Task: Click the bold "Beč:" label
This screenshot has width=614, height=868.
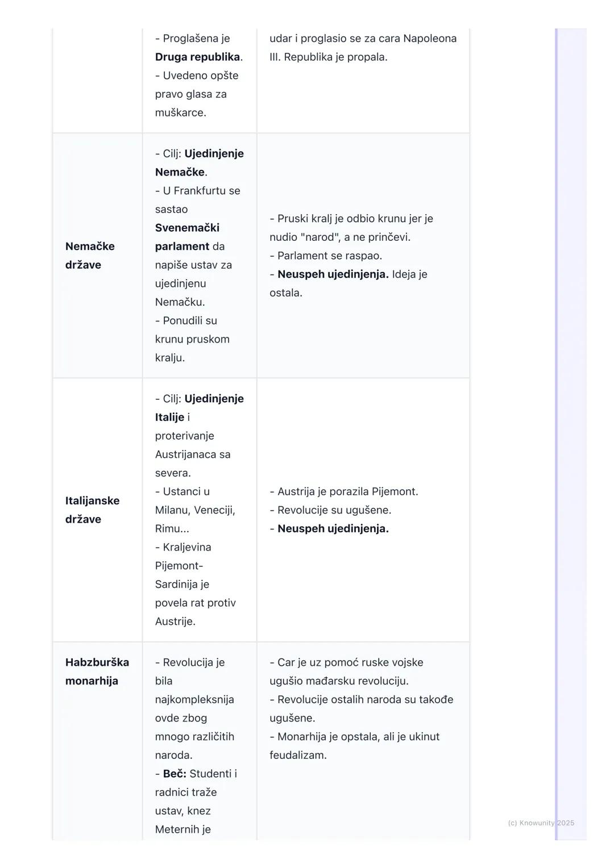Action: click(175, 774)
